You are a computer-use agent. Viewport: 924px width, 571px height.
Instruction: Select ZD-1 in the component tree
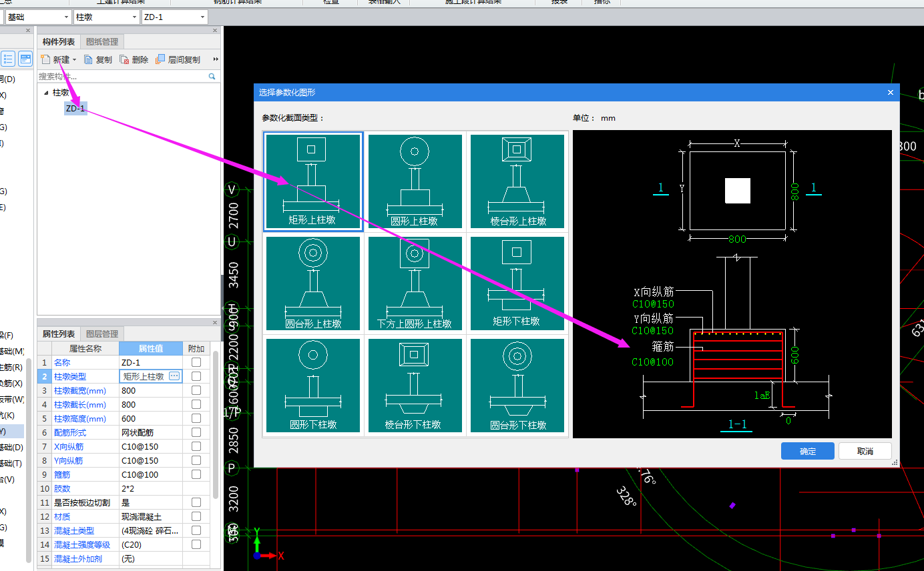(75, 108)
